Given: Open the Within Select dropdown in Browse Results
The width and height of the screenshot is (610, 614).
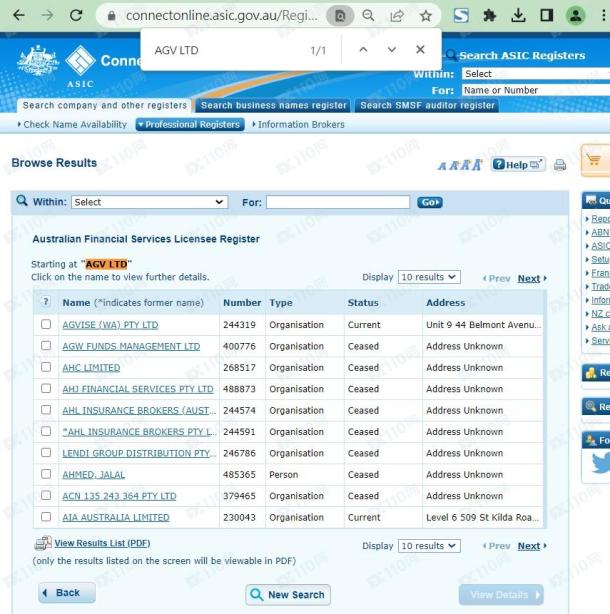Looking at the screenshot, I should [x=149, y=202].
